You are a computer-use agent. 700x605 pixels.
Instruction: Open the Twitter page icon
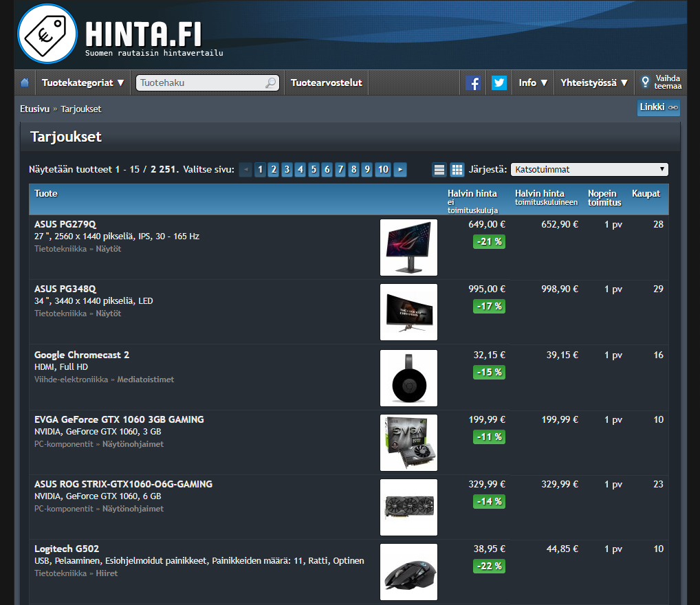[499, 82]
